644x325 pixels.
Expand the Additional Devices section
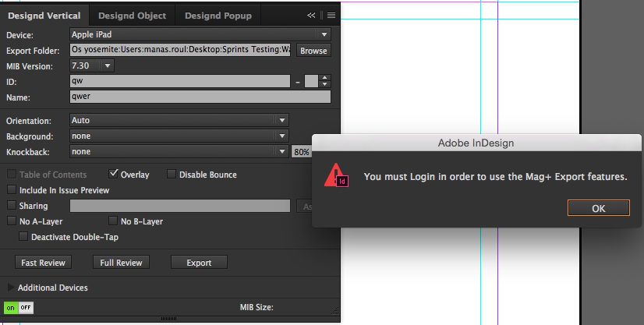click(11, 288)
